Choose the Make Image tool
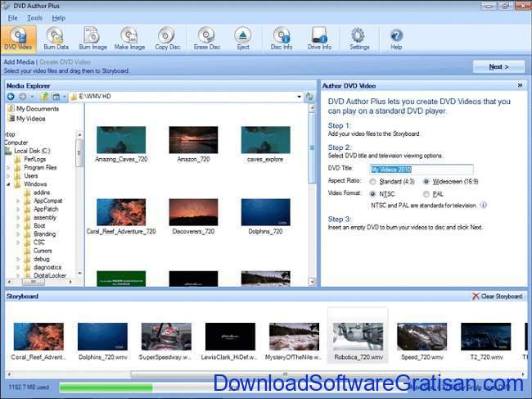The height and width of the screenshot is (399, 532). click(x=129, y=39)
